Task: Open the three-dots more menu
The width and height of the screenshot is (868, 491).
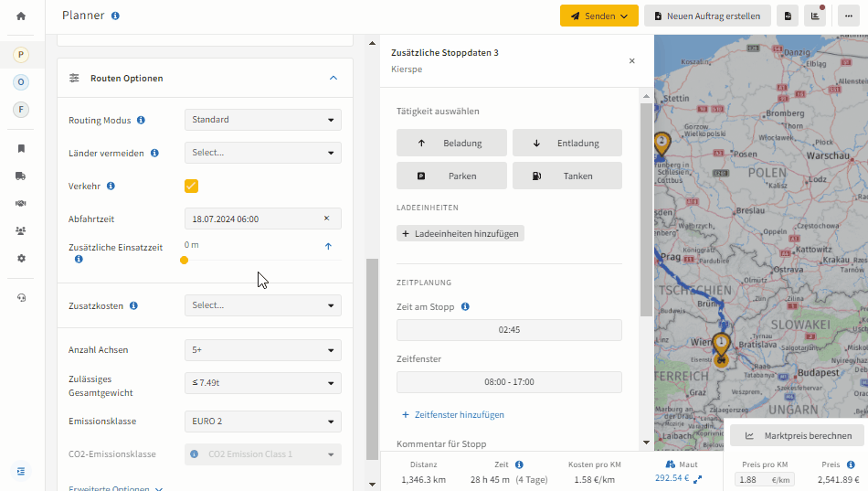Action: point(849,16)
